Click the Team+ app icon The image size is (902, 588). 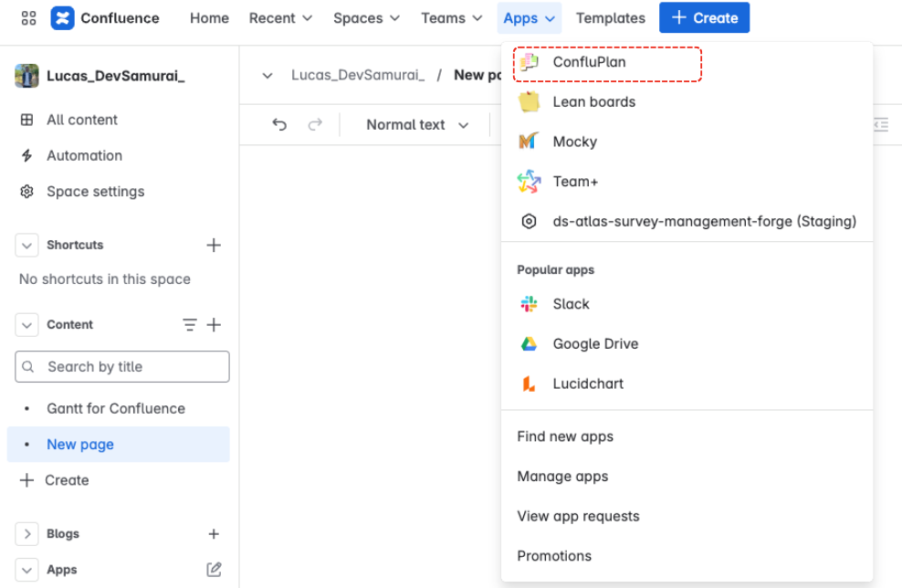(529, 182)
